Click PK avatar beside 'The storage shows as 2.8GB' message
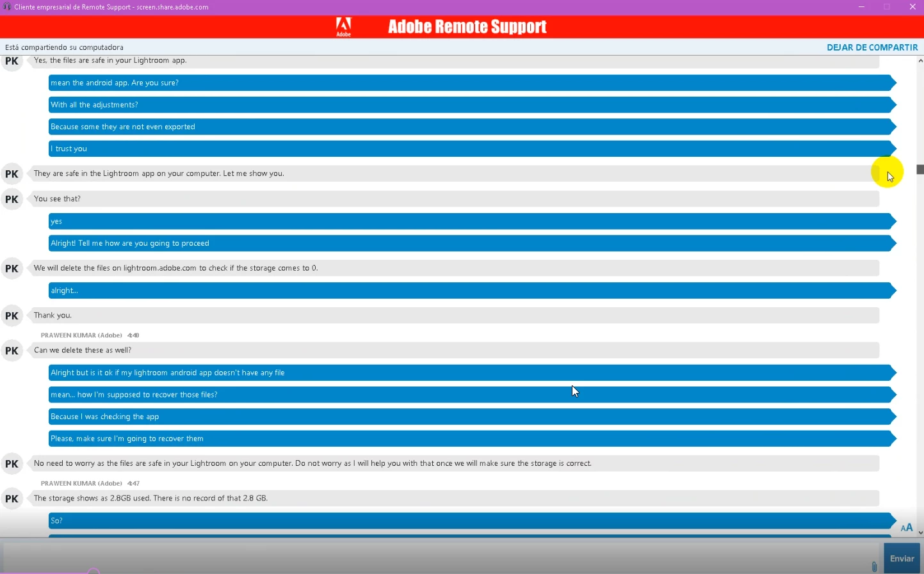Viewport: 924px width, 574px height. (x=12, y=499)
